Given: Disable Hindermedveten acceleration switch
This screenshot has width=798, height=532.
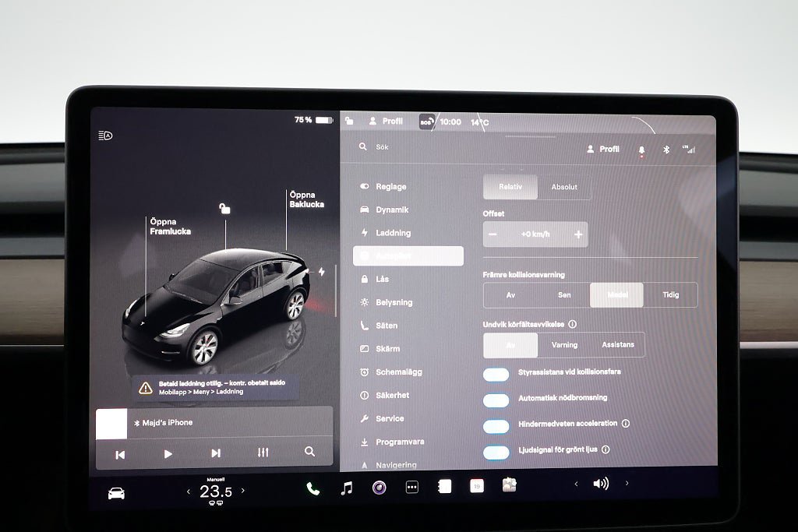Looking at the screenshot, I should 496,426.
